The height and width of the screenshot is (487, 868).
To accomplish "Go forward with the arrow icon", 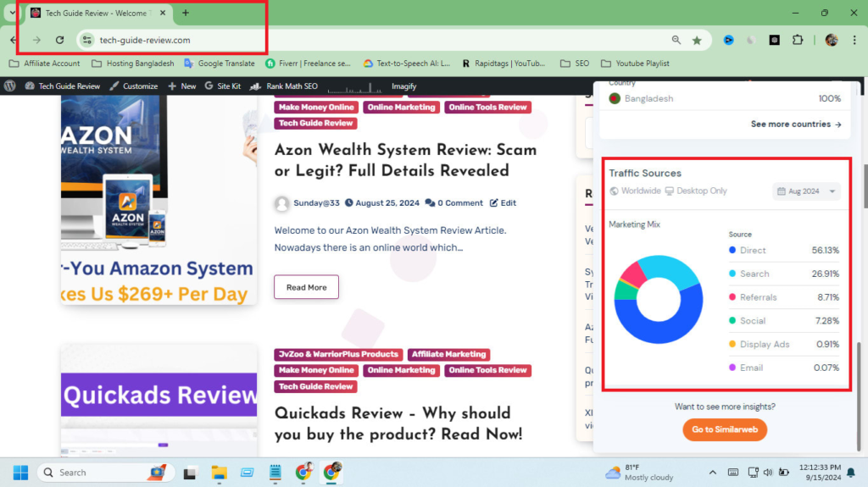I will 36,40.
